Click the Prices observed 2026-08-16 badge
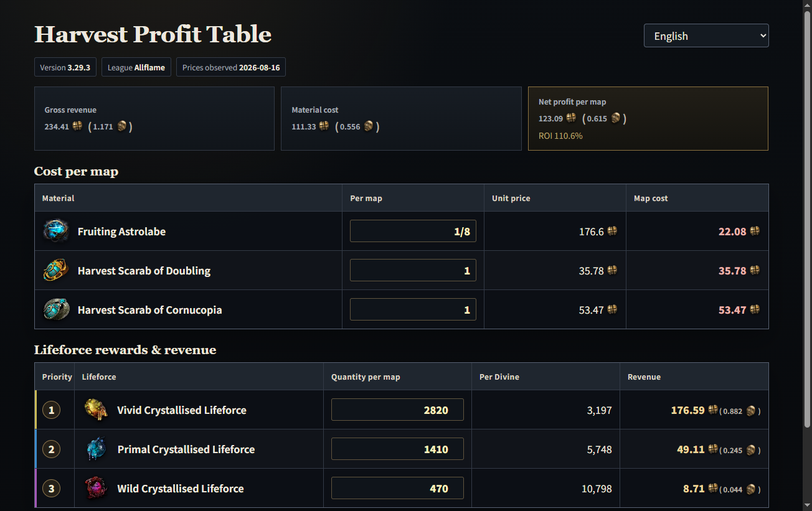 click(x=231, y=67)
